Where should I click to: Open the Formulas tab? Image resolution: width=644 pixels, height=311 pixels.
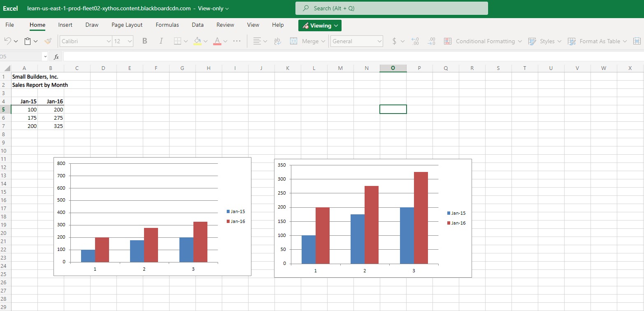tap(167, 25)
